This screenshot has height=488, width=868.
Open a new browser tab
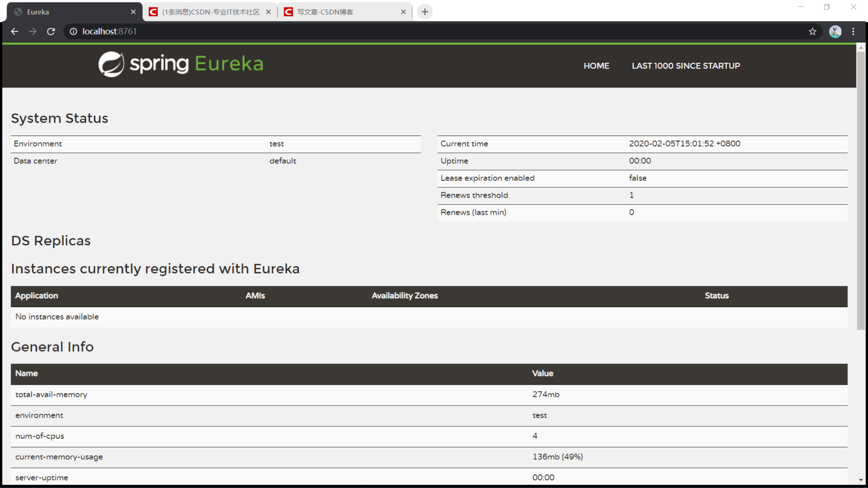click(425, 12)
